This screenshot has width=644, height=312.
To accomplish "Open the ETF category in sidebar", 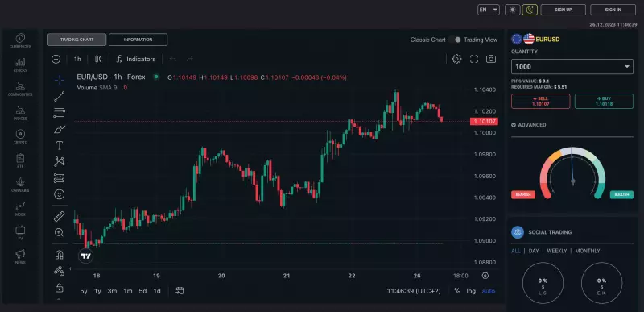I will coord(20,161).
